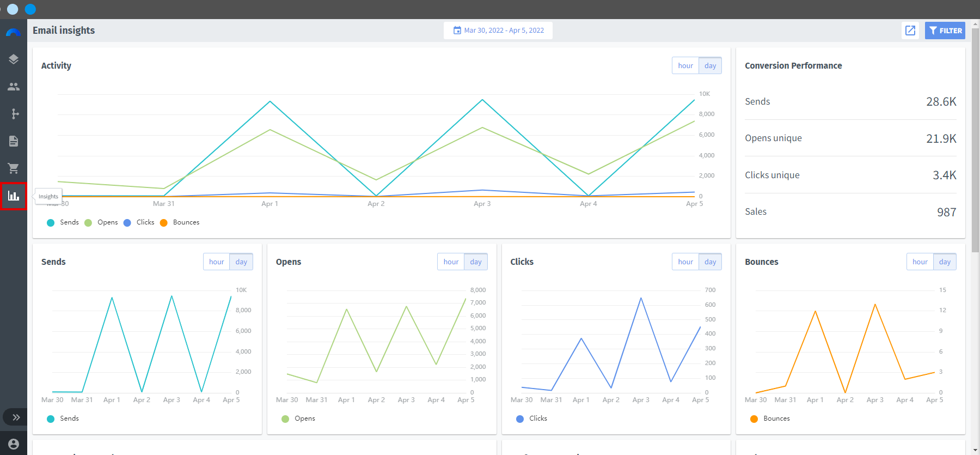This screenshot has width=980, height=455.
Task: Toggle Bounces legend in Activity chart
Action: click(x=180, y=222)
